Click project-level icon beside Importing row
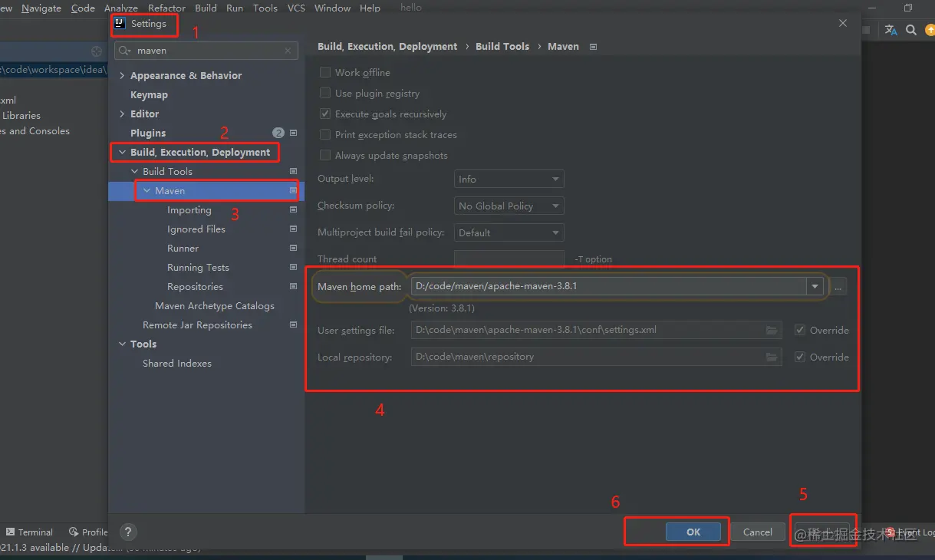 (293, 209)
